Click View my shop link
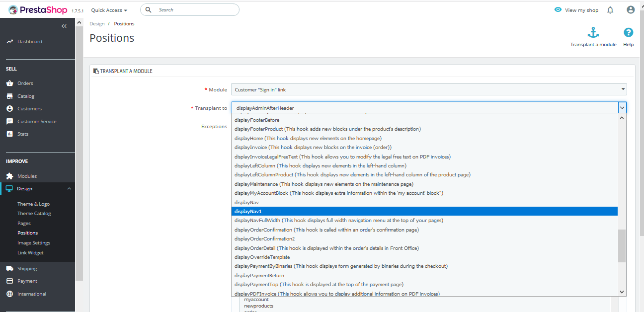The width and height of the screenshot is (644, 312). click(581, 10)
